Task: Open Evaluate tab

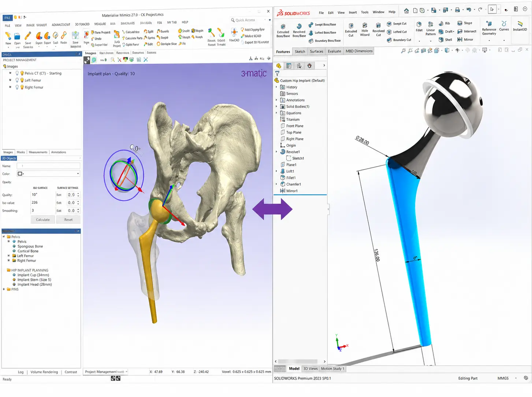Action: point(334,51)
